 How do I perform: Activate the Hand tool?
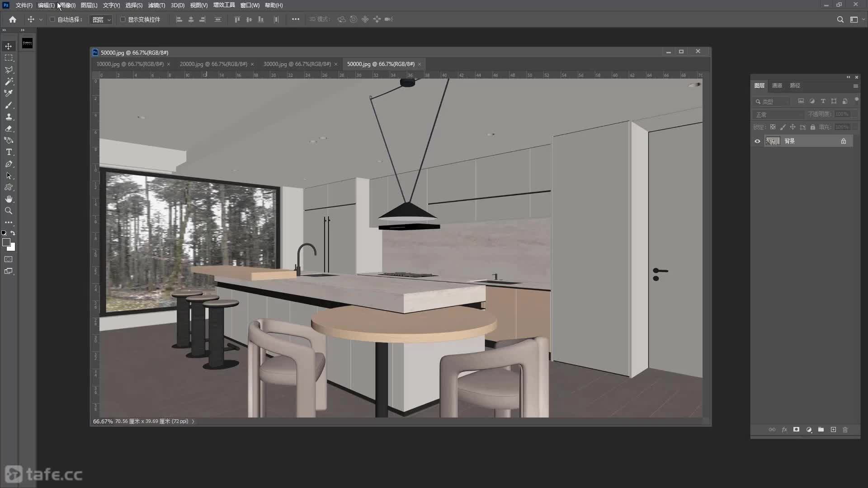[9, 199]
